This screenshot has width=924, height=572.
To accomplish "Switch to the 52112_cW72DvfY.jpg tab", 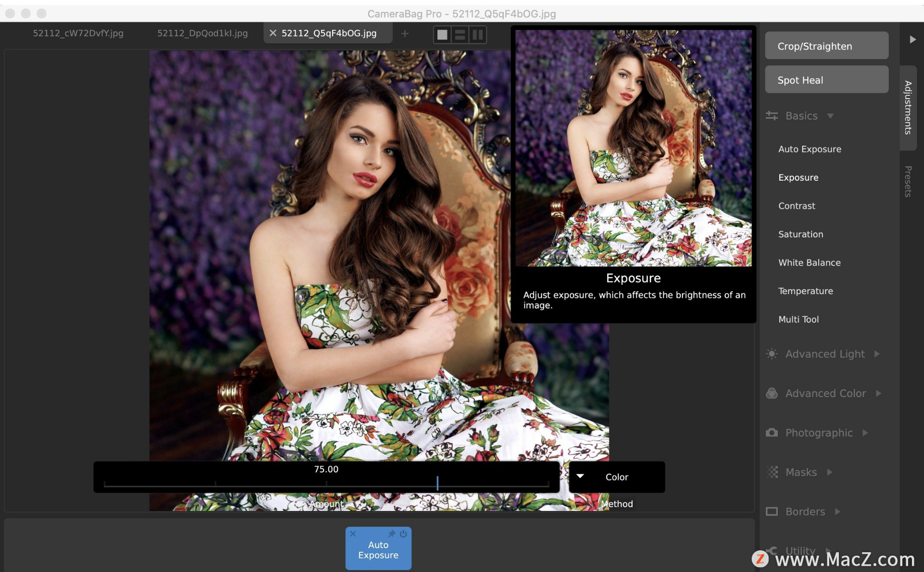I will click(78, 33).
